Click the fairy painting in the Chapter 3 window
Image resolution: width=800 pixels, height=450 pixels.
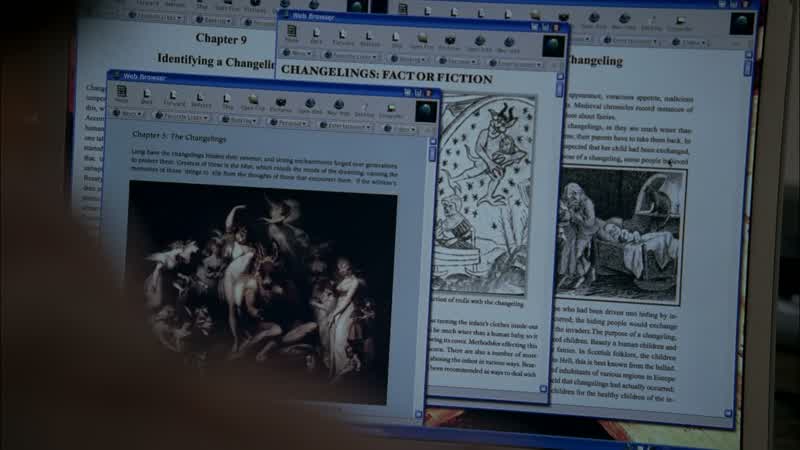[261, 293]
